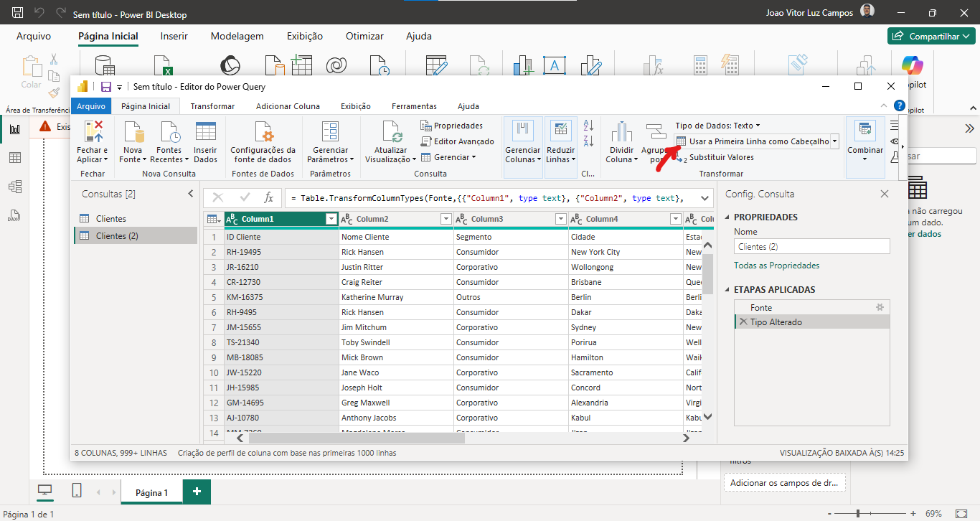Viewport: 980px width, 521px height.
Task: Select the Clientes (2) query
Action: (x=136, y=236)
